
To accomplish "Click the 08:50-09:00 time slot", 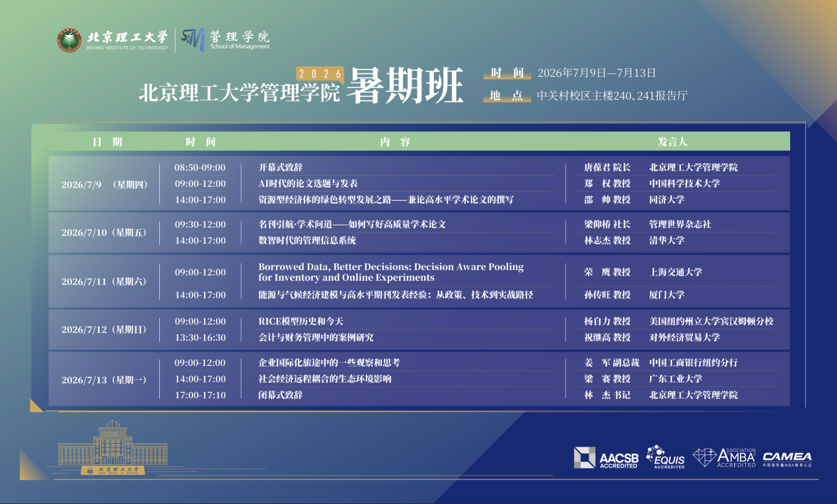I will pyautogui.click(x=200, y=168).
